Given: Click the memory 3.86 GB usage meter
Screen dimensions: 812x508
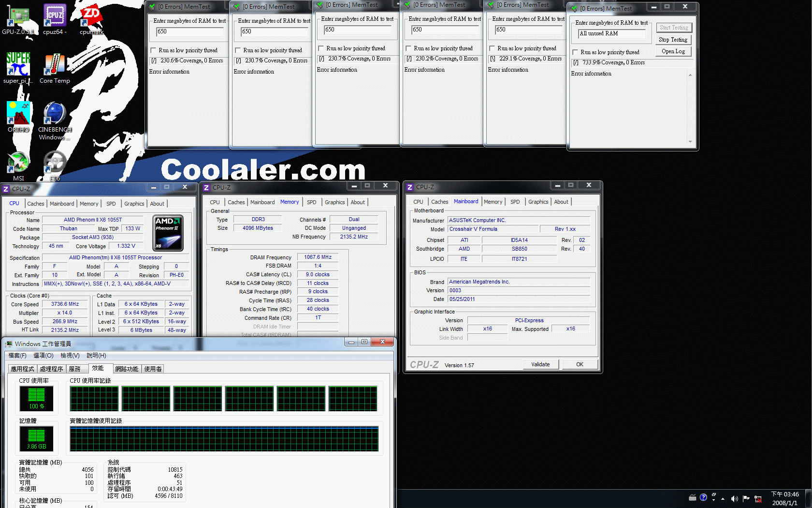Looking at the screenshot, I should [36, 438].
